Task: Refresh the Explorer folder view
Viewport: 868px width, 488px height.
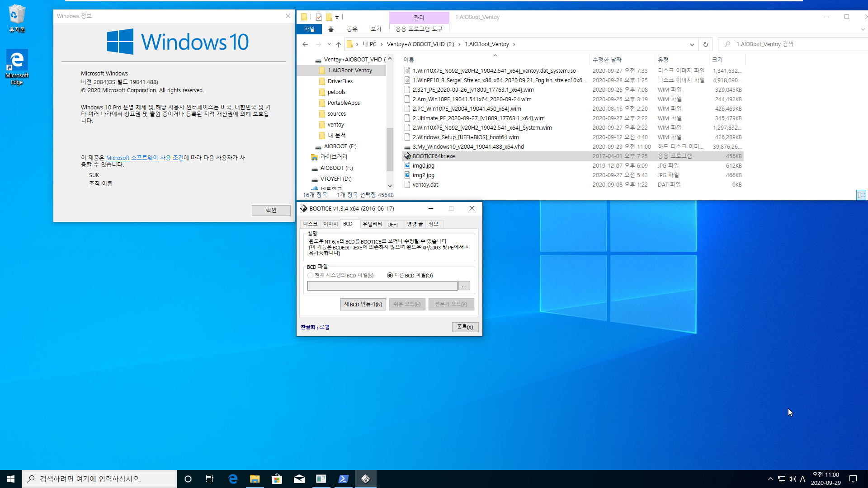Action: click(705, 44)
